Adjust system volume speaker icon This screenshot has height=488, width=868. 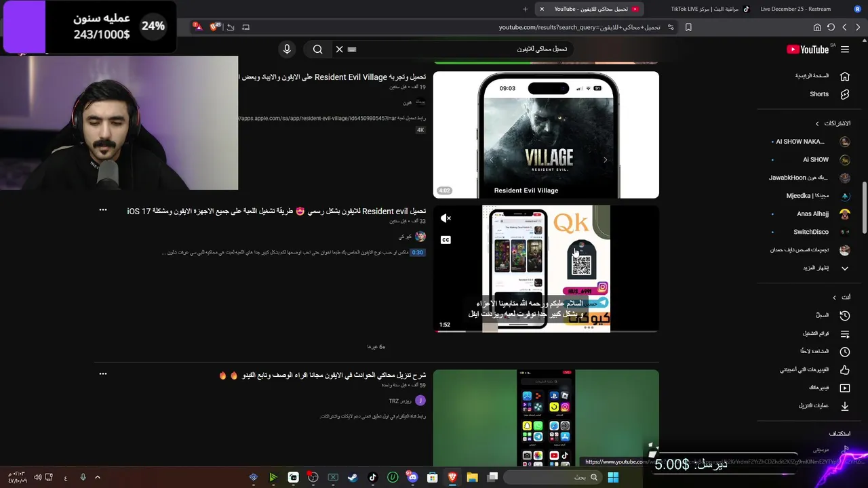37,477
